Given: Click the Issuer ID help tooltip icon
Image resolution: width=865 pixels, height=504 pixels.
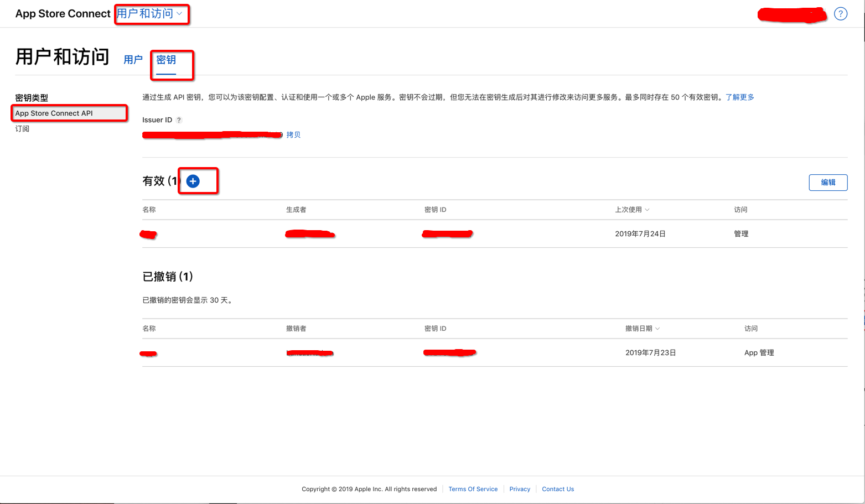Looking at the screenshot, I should pyautogui.click(x=179, y=120).
